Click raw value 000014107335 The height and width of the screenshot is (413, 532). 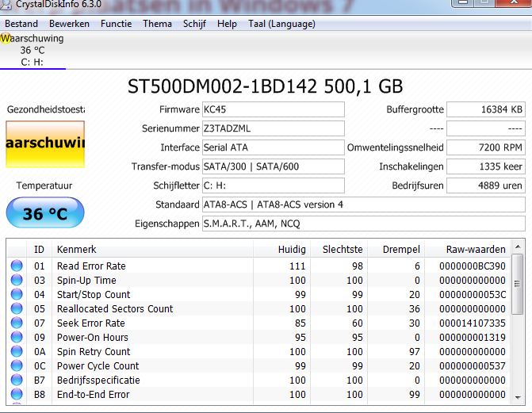point(473,323)
